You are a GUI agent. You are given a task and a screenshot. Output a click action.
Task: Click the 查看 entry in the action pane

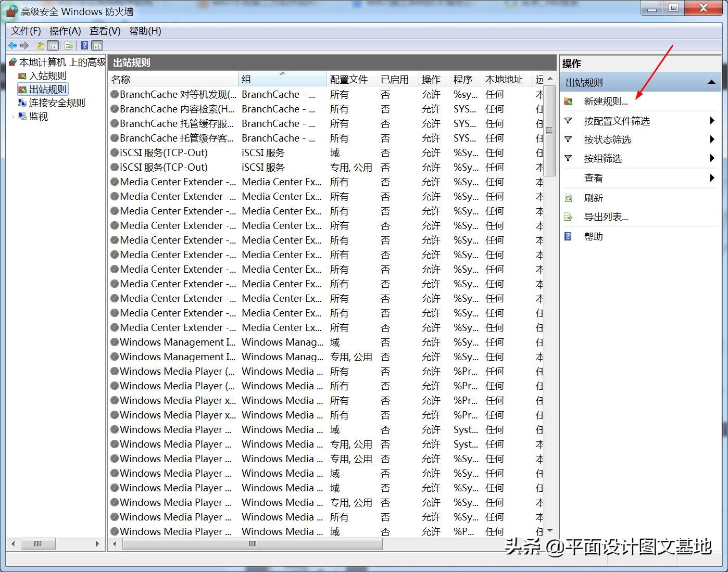pos(594,177)
